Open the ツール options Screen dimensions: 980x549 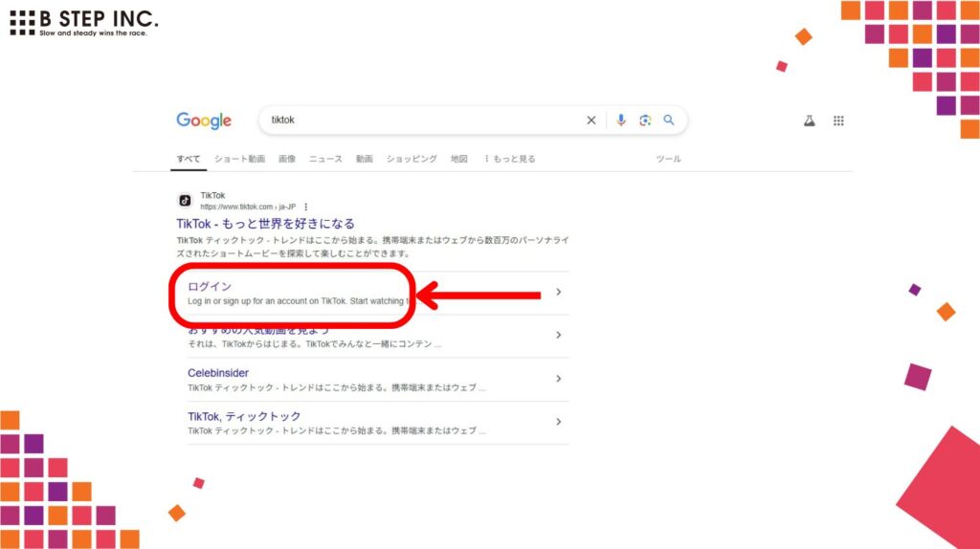pyautogui.click(x=668, y=159)
